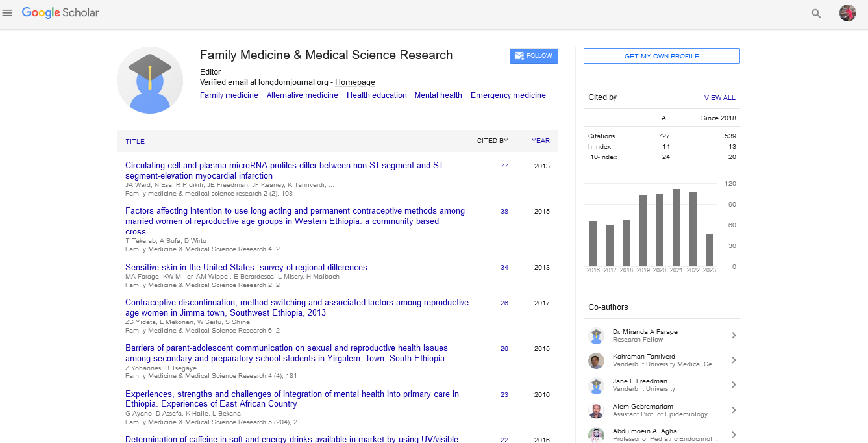The height and width of the screenshot is (443, 868).
Task: Open the Homepage link
Action: pos(354,82)
